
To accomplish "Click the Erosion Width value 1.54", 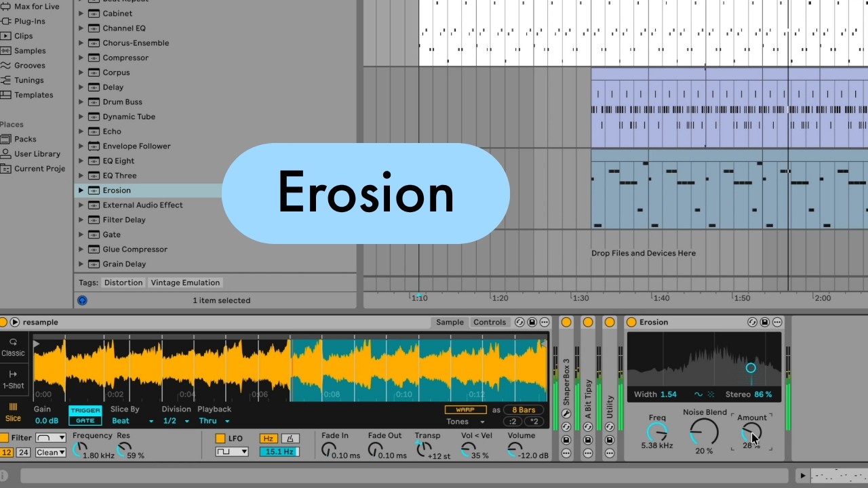I will pos(669,394).
